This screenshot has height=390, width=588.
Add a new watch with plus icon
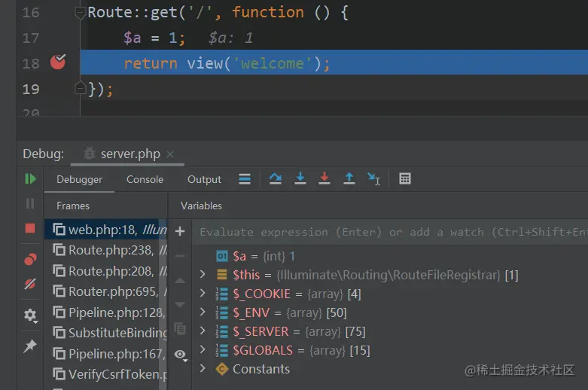[180, 231]
